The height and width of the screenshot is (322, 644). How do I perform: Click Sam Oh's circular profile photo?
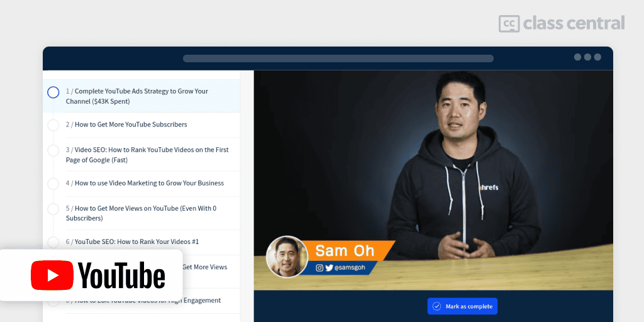pyautogui.click(x=287, y=257)
